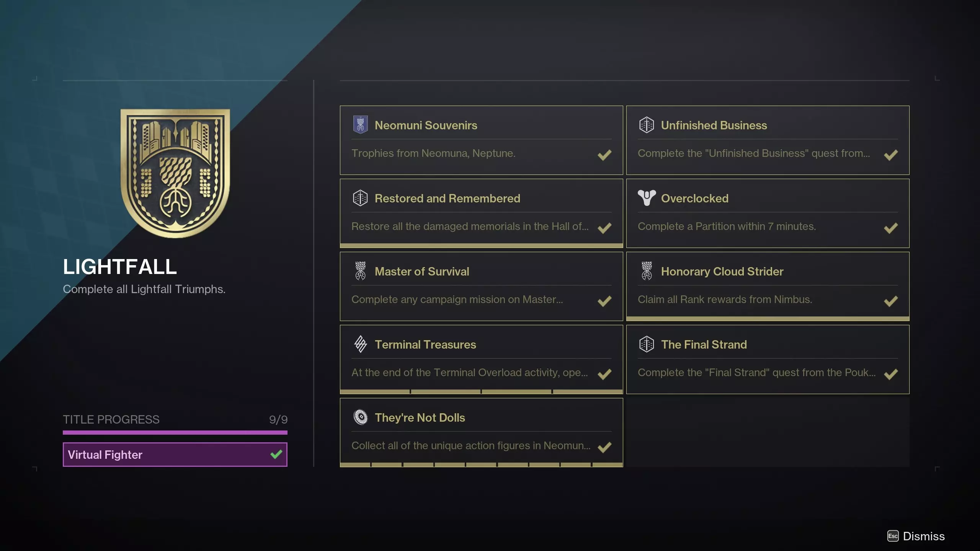Click The Final Strand hexagon icon
The image size is (980, 551).
[x=647, y=344]
